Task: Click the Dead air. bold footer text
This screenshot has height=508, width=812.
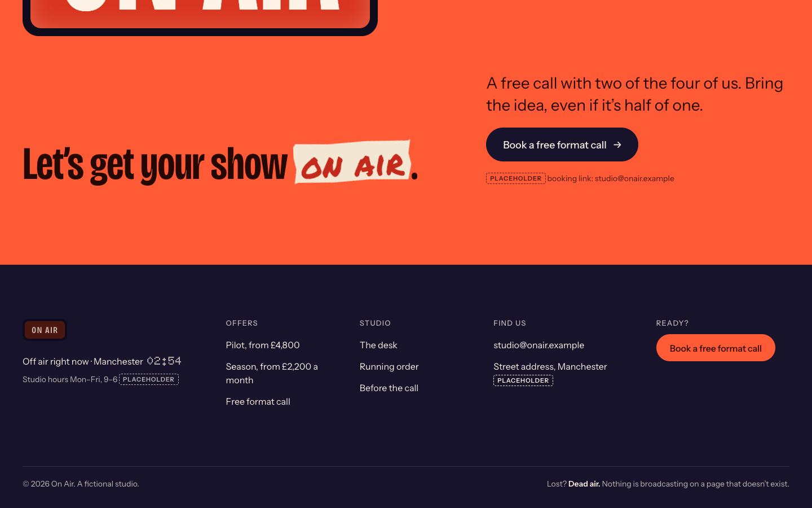Action: 584,484
